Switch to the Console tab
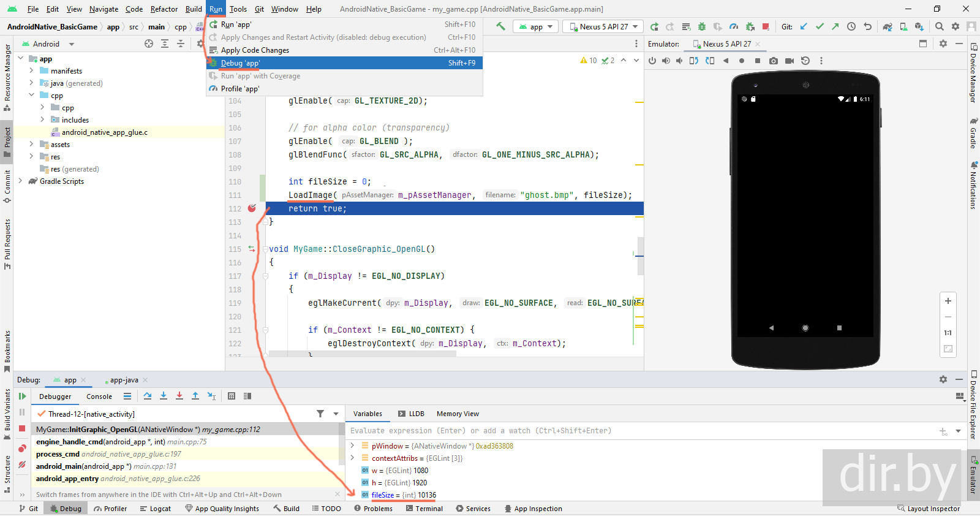Viewport: 980px width, 516px height. 99,396
